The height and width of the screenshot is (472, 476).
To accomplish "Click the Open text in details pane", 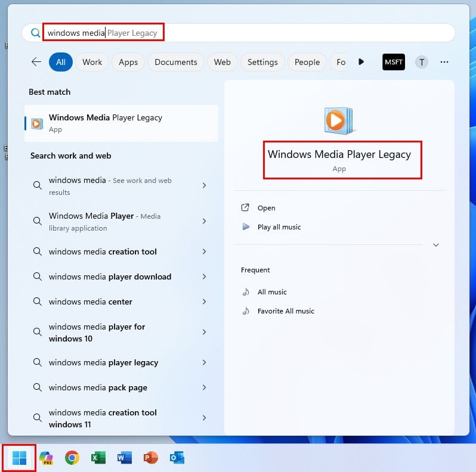I will [266, 208].
